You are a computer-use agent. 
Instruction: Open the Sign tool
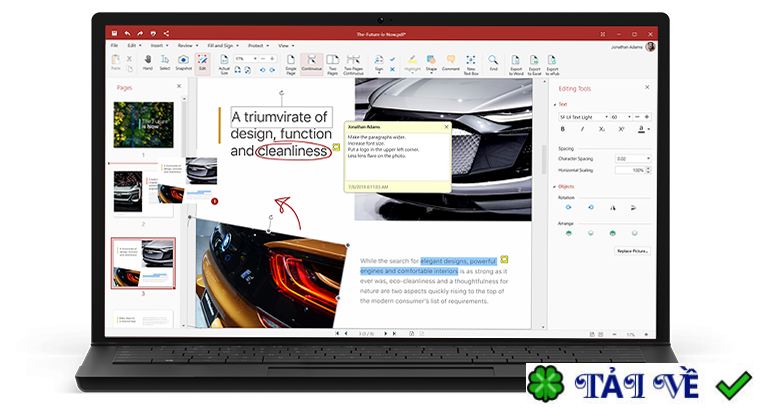point(379,63)
